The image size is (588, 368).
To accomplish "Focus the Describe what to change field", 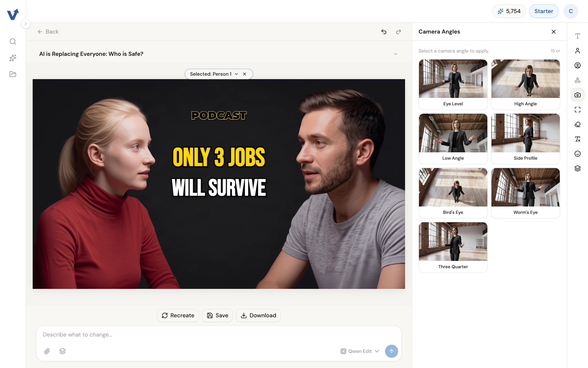I will pos(219,335).
